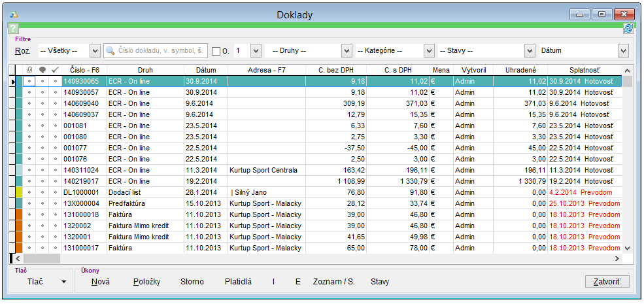644x304 pixels.
Task: Click the green help question mark icon
Action: click(x=14, y=28)
